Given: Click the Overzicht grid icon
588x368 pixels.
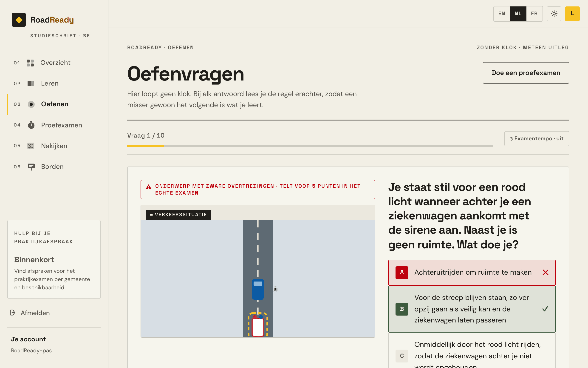Looking at the screenshot, I should click(x=30, y=63).
